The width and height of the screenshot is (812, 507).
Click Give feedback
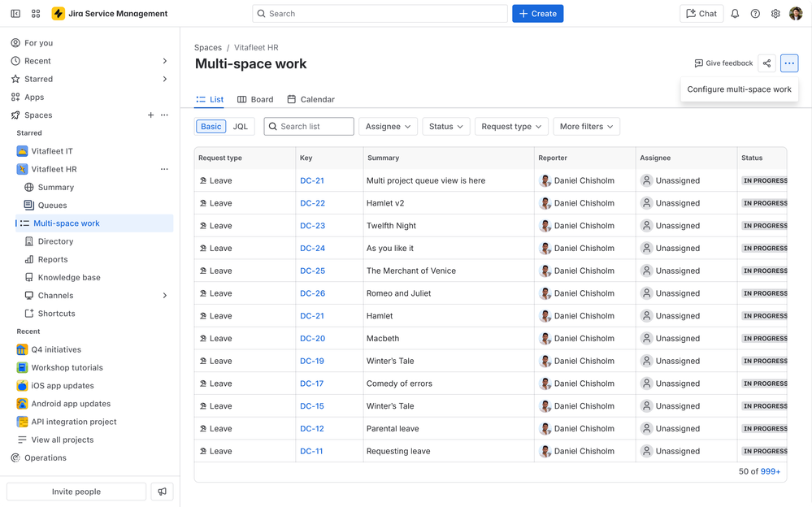[723, 63]
